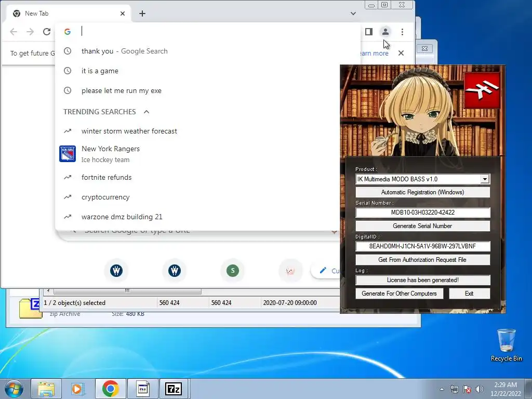532x399 pixels.
Task: Reload the page in Chrome
Action: 47,32
